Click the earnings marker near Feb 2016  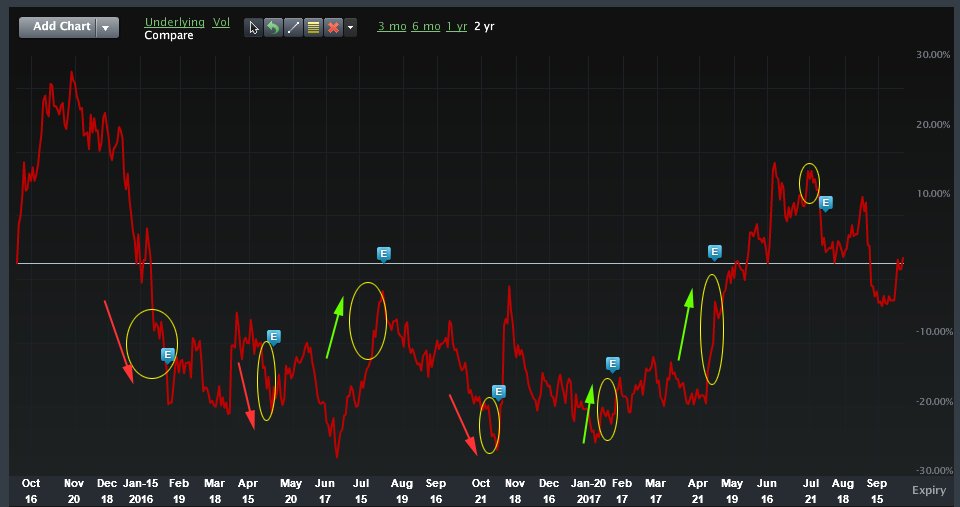coord(168,355)
